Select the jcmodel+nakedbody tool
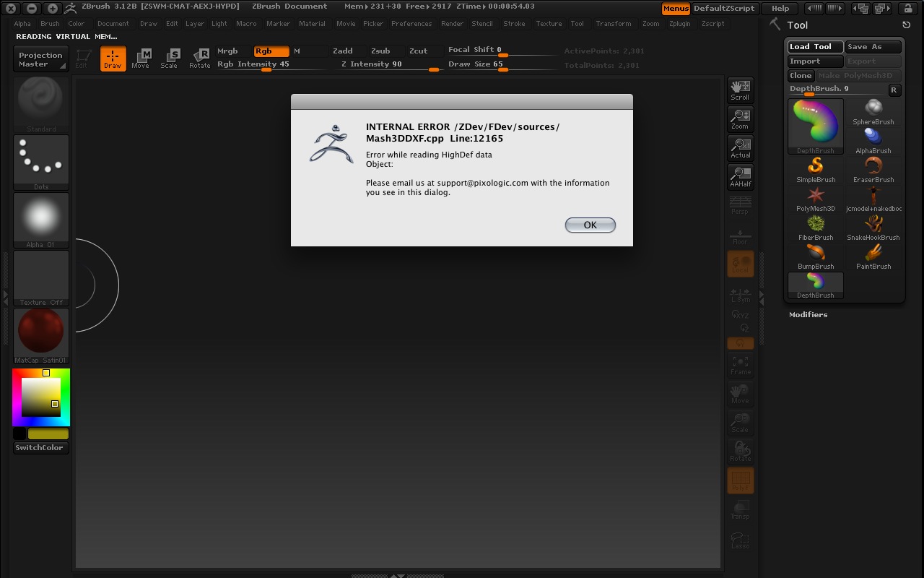 point(873,199)
